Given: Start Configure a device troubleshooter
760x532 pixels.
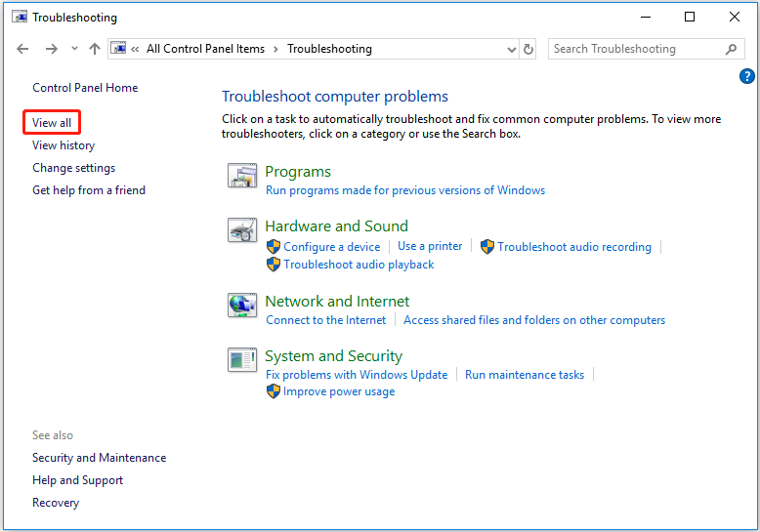Looking at the screenshot, I should (x=331, y=247).
